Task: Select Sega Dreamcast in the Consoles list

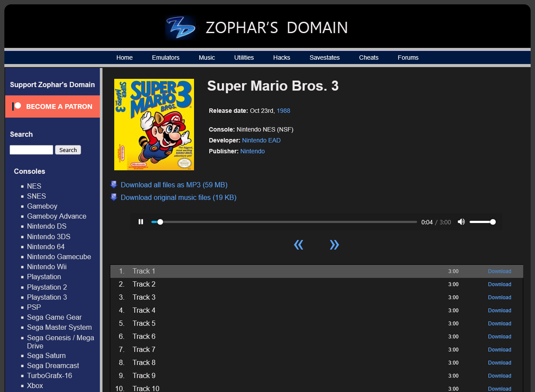Action: point(53,365)
